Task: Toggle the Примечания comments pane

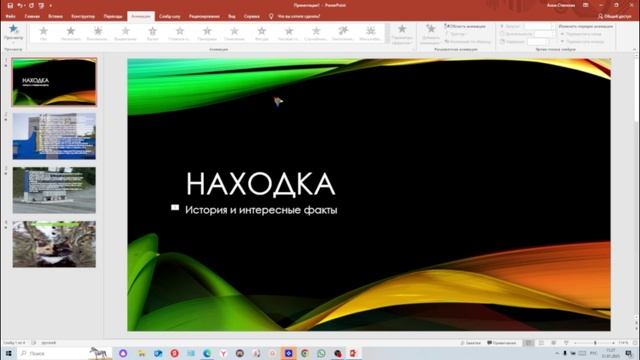Action: coord(502,343)
